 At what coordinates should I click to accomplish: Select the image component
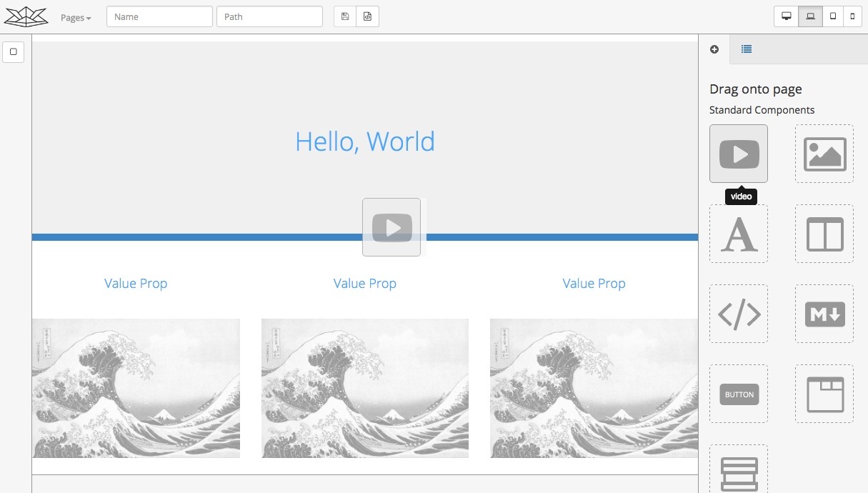click(824, 154)
